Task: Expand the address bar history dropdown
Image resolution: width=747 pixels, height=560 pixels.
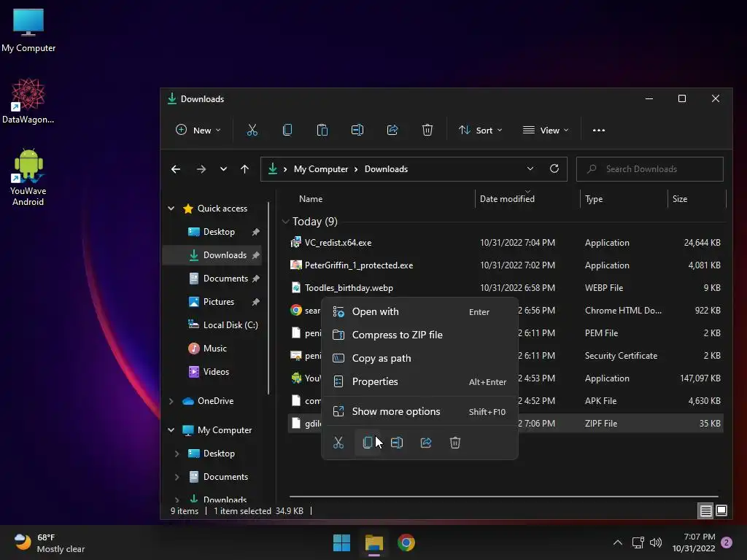Action: (530, 168)
